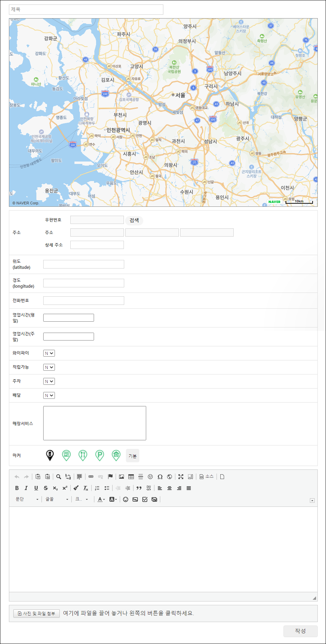Open the 주차 N dropdown
Image resolution: width=326 pixels, height=644 pixels.
pyautogui.click(x=49, y=381)
